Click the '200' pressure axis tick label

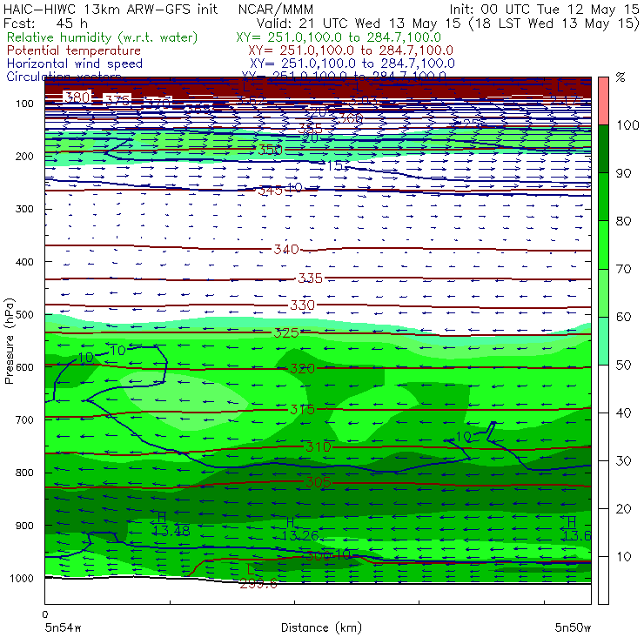24,156
